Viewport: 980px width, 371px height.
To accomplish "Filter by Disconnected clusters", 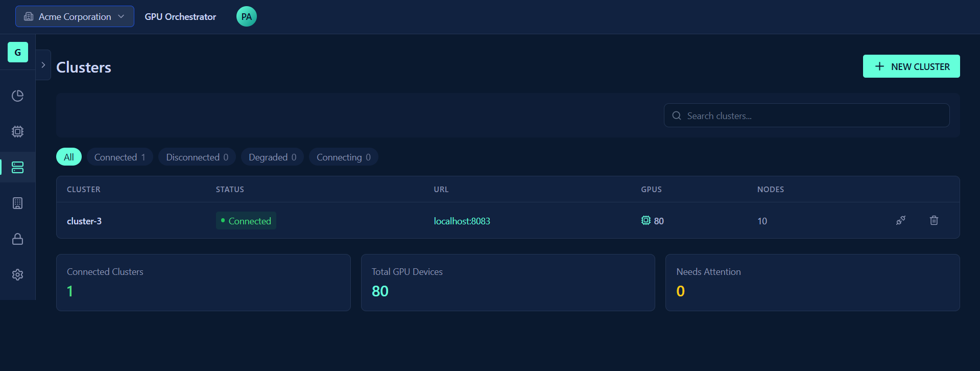I will tap(197, 157).
